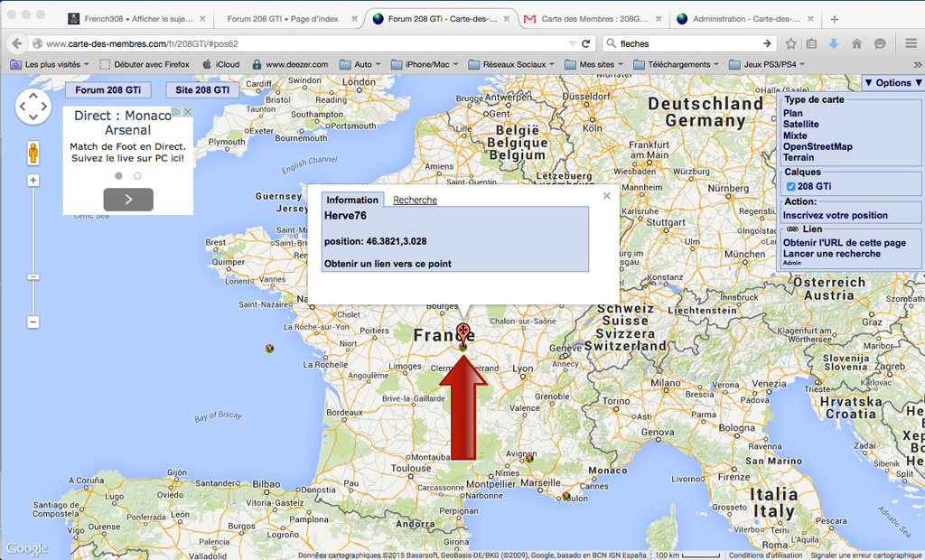Click the Forum 208 GTi button
925x560 pixels.
(x=108, y=90)
